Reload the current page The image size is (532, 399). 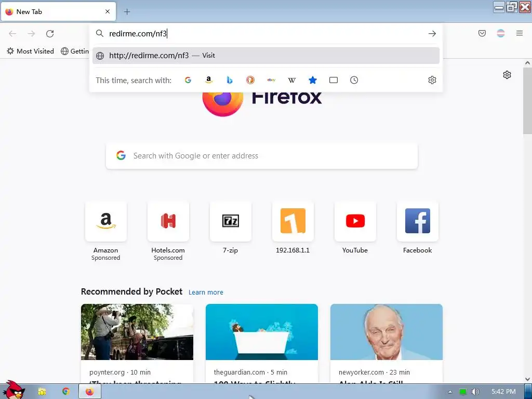50,34
